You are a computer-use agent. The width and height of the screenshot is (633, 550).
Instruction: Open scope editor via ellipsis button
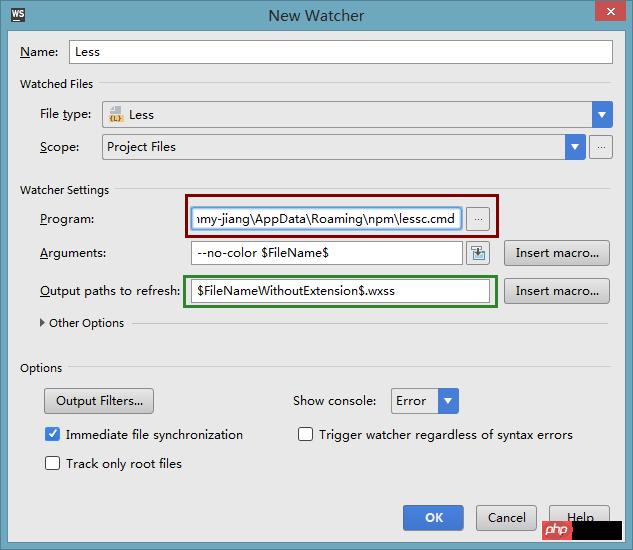point(601,147)
